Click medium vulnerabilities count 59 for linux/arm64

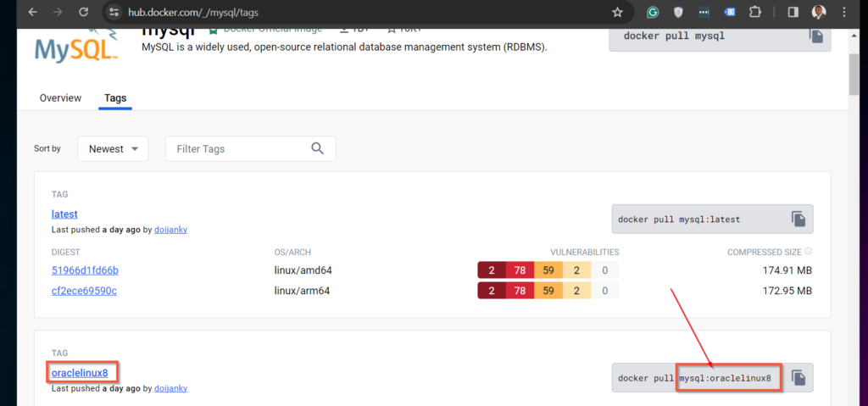tap(548, 290)
